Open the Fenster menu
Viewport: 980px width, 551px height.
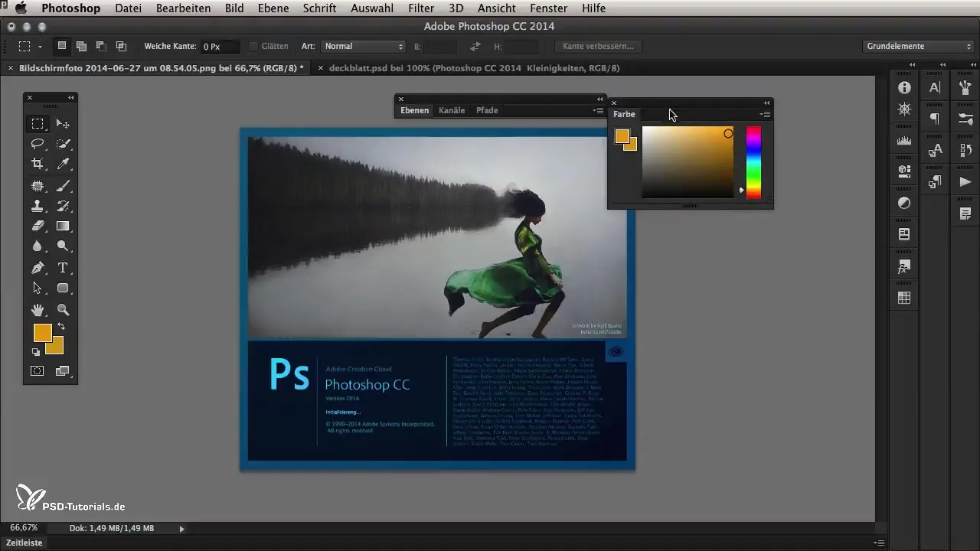click(549, 8)
